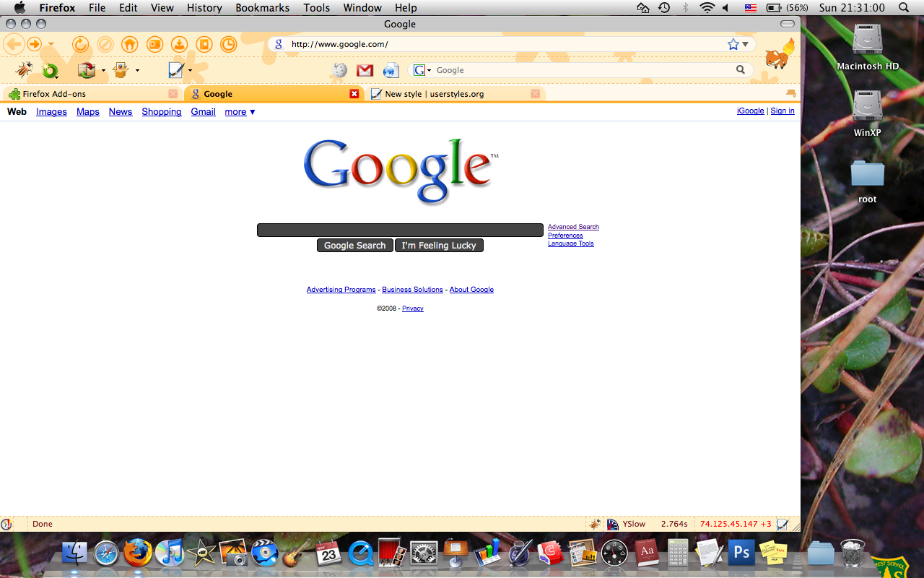924x578 pixels.
Task: Open QuickTime Player from the Dock
Action: coord(360,553)
